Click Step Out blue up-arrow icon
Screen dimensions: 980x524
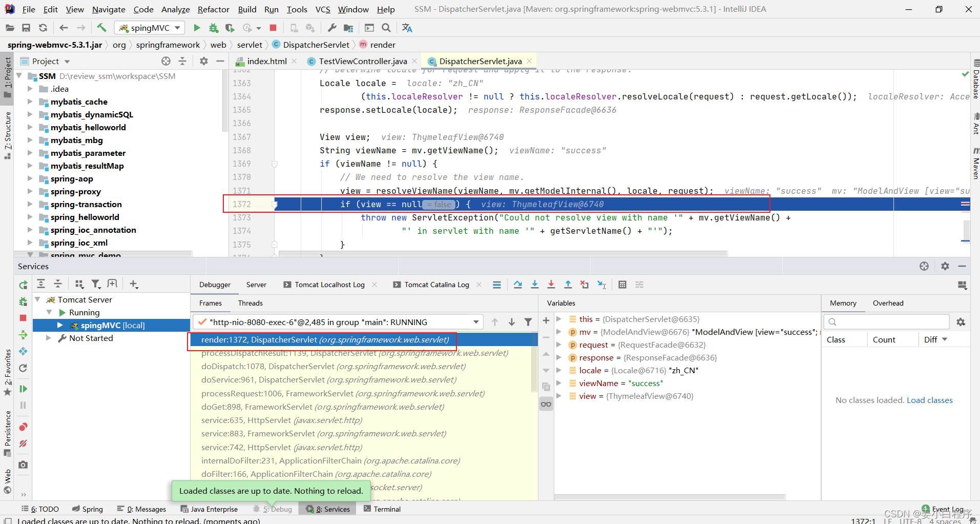coord(568,285)
